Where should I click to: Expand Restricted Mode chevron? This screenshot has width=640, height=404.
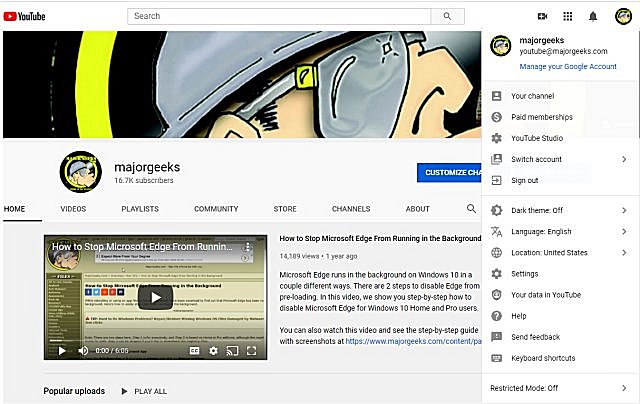pyautogui.click(x=624, y=388)
